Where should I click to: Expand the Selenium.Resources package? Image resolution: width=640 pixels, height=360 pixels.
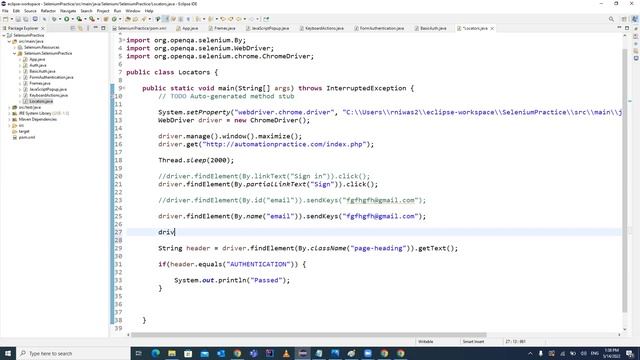tap(15, 48)
